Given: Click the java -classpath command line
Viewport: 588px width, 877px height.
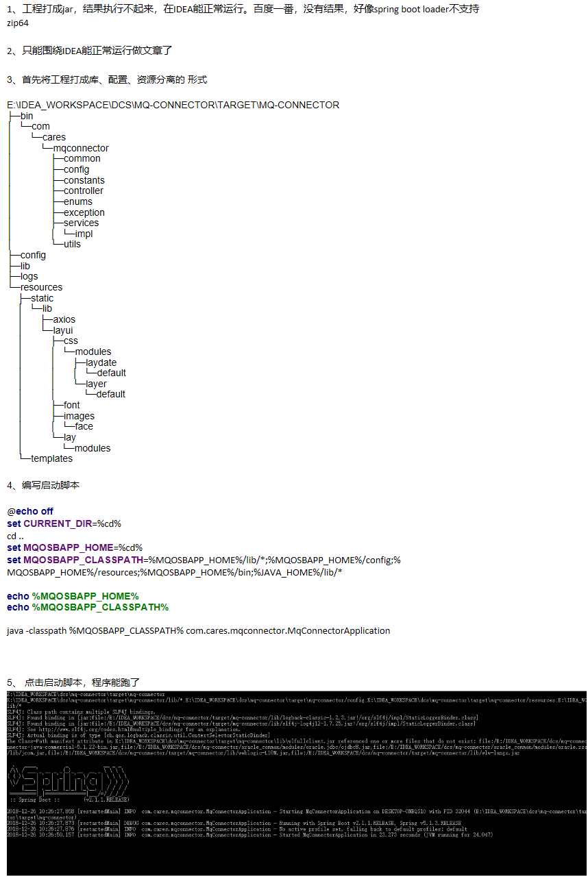Looking at the screenshot, I should click(x=198, y=630).
